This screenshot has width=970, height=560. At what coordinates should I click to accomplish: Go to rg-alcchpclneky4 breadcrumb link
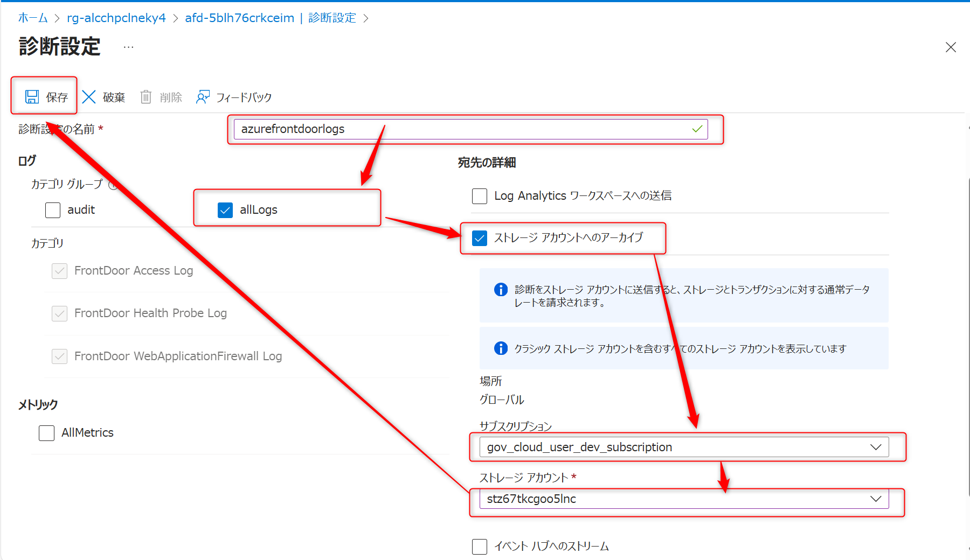click(116, 18)
